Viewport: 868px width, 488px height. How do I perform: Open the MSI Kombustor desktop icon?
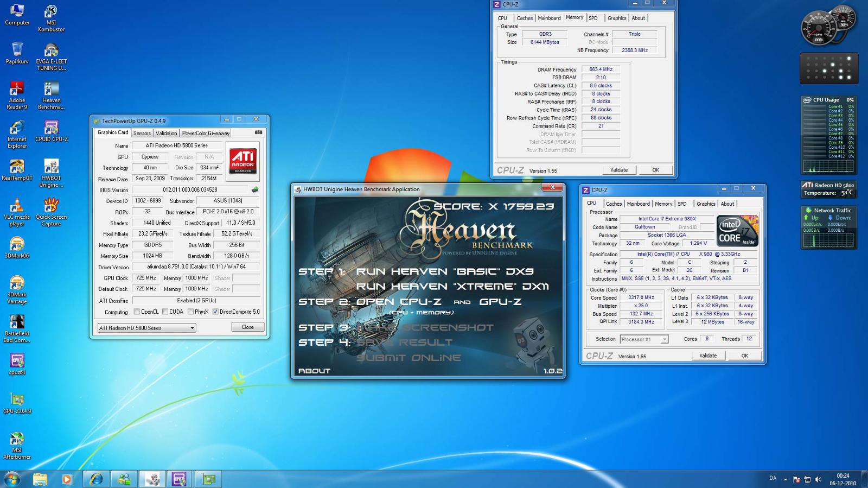coord(51,18)
